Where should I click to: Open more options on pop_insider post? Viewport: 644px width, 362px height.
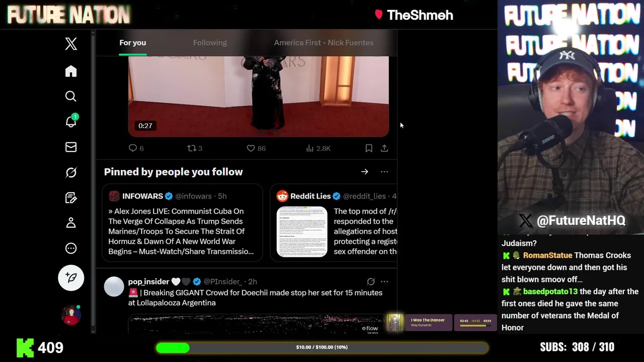(384, 282)
